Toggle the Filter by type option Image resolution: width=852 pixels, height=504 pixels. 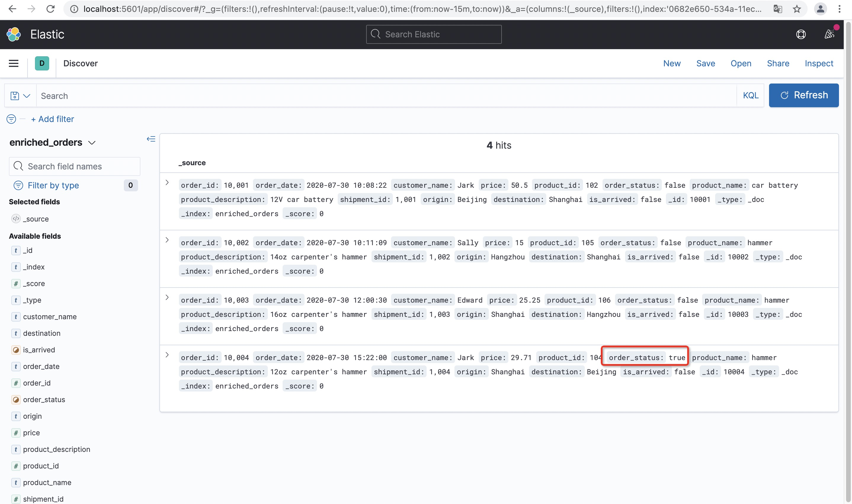coord(53,185)
